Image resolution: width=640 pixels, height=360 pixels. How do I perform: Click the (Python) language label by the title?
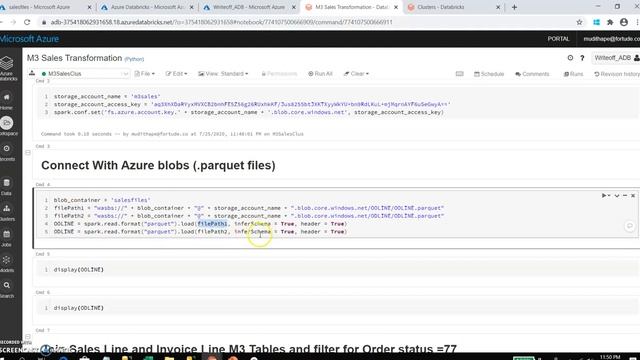[x=134, y=59]
